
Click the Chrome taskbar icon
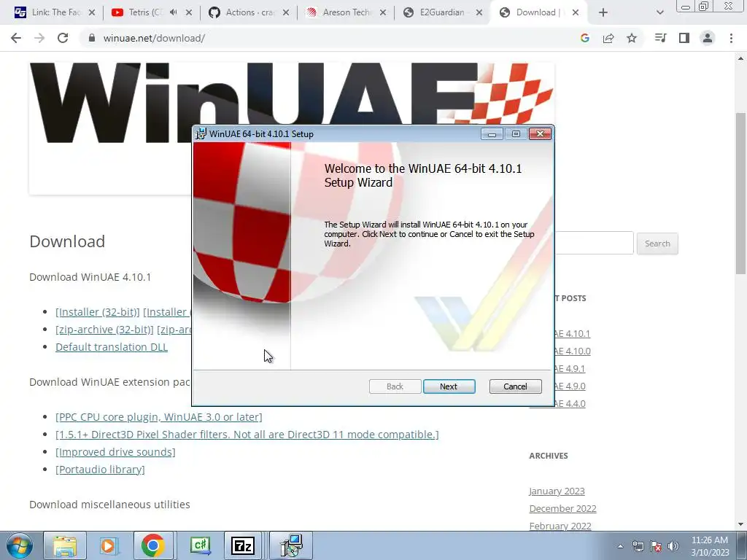click(x=153, y=545)
